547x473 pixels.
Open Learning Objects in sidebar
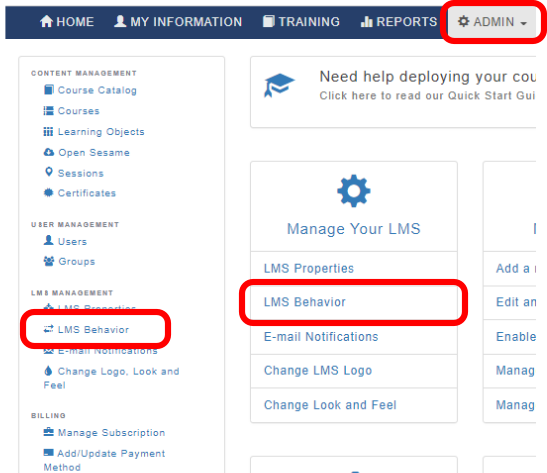click(101, 132)
